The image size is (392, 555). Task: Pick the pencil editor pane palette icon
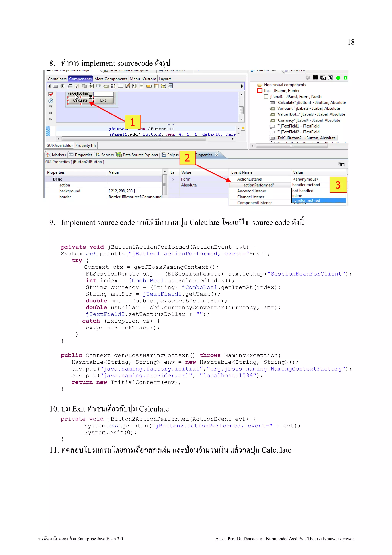click(x=127, y=86)
